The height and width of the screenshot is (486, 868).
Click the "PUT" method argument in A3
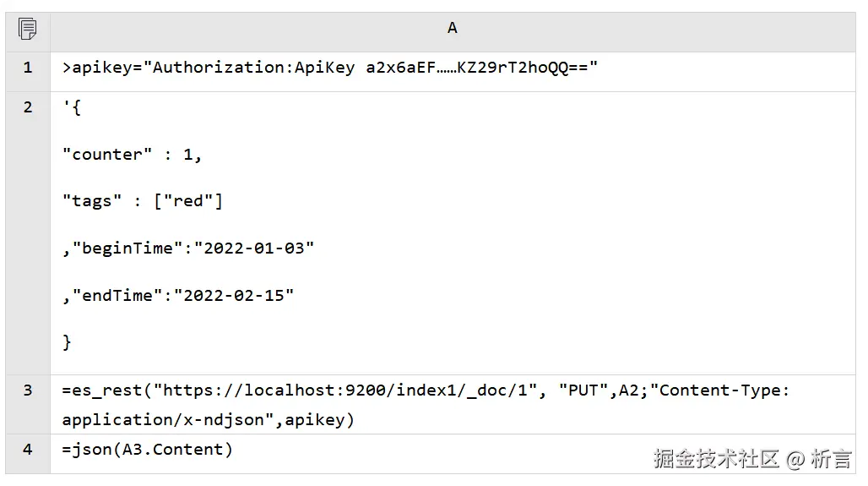pos(583,390)
